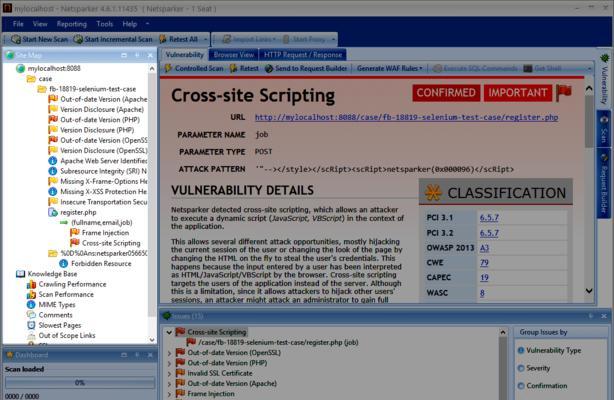614x400 pixels.
Task: Expand the Frame Injection issue group
Action: 169,394
